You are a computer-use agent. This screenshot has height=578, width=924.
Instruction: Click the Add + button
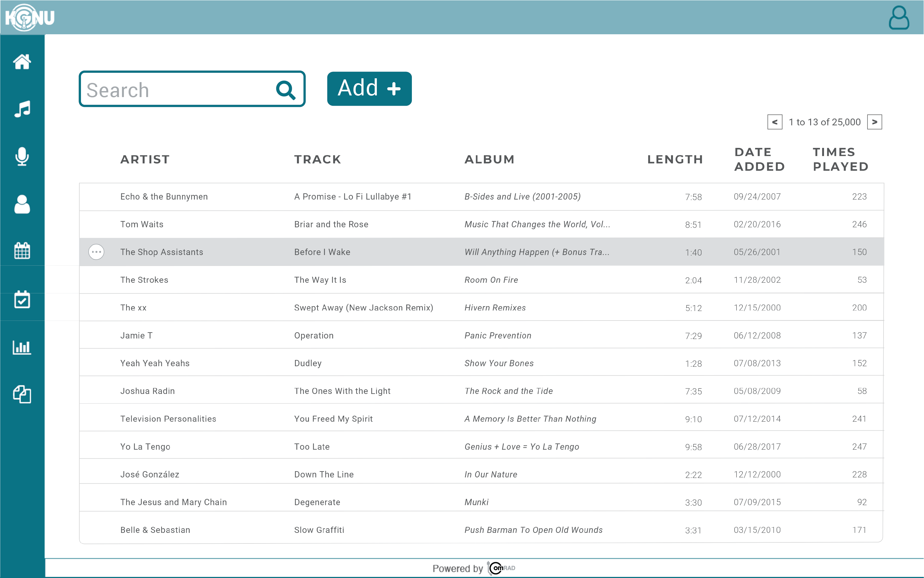coord(369,89)
